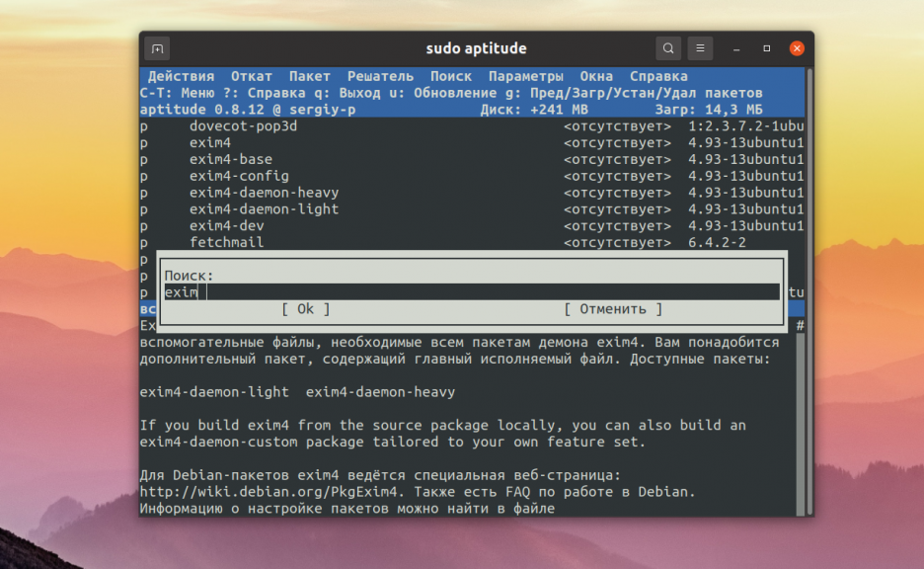
Task: Select the dovecot-pop3d package row
Action: [x=472, y=126]
